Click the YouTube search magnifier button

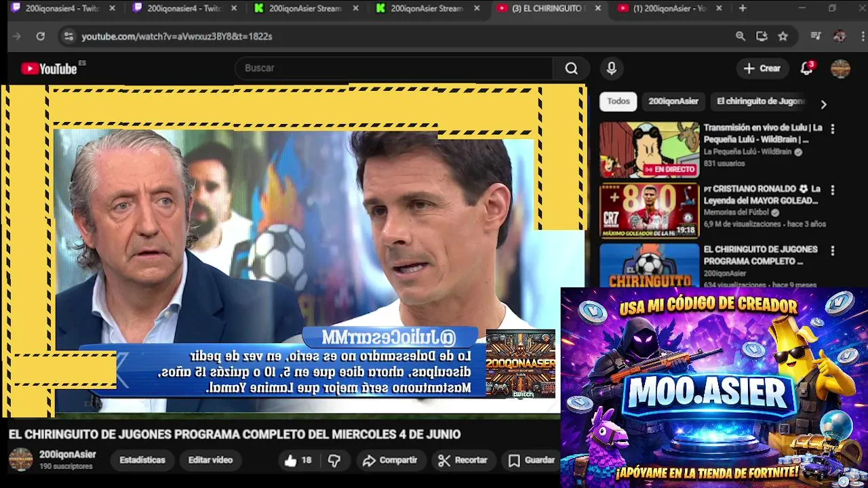pyautogui.click(x=572, y=68)
